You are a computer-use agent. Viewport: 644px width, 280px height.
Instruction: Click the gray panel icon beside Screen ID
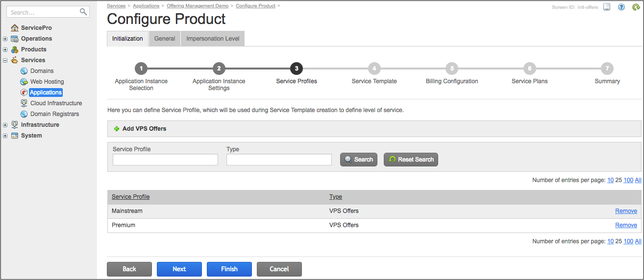click(x=607, y=7)
